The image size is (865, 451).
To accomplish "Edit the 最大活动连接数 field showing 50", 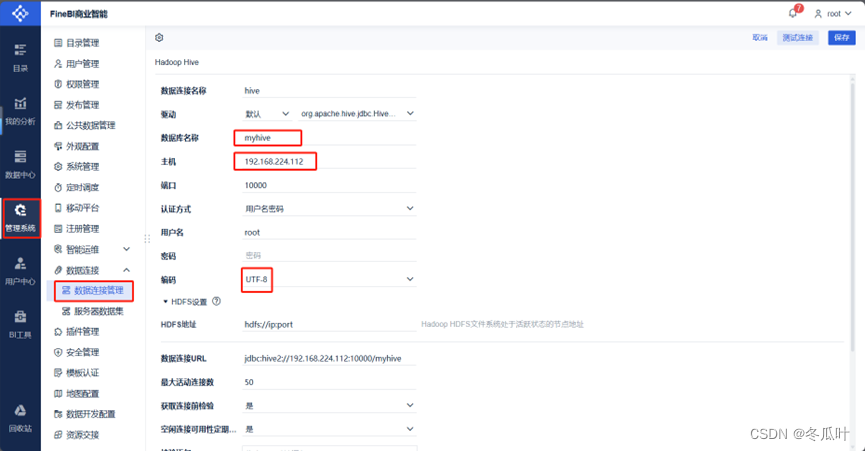I will click(329, 382).
